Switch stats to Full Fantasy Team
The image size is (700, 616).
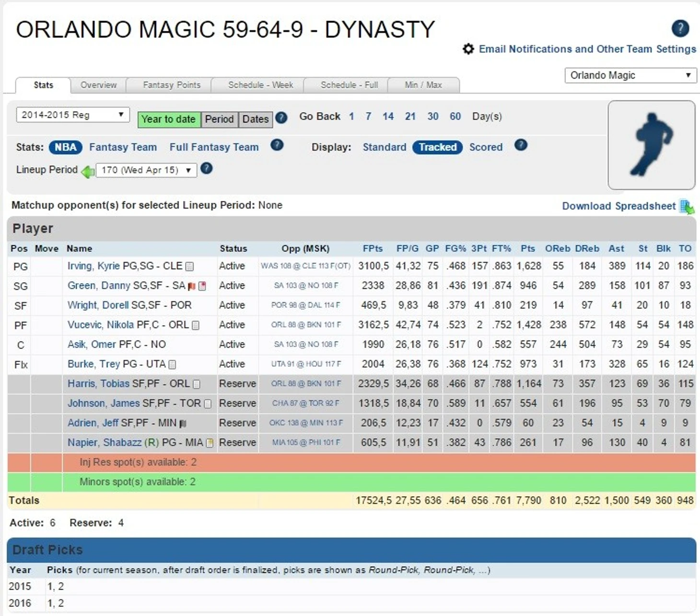(x=214, y=147)
